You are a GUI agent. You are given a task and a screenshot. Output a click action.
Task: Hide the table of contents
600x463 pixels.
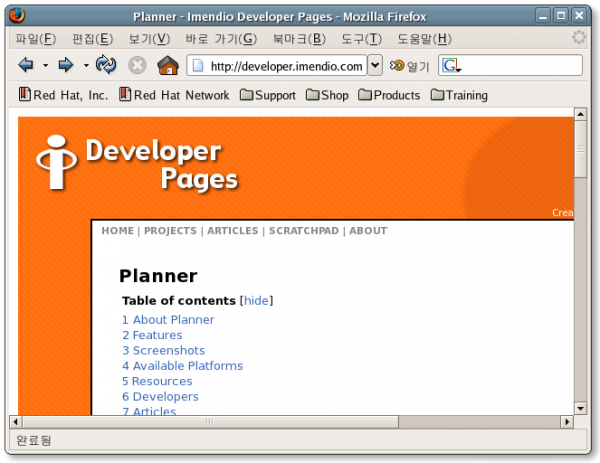click(x=256, y=301)
